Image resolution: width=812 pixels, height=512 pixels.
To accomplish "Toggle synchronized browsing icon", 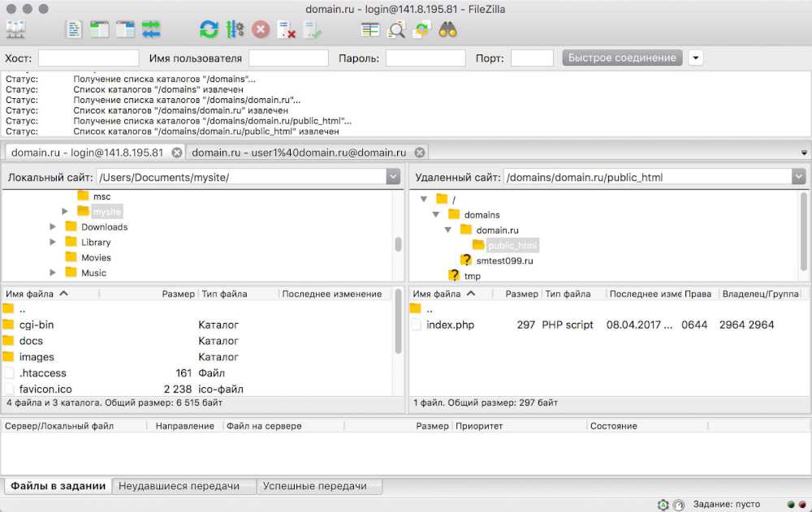I will (421, 30).
